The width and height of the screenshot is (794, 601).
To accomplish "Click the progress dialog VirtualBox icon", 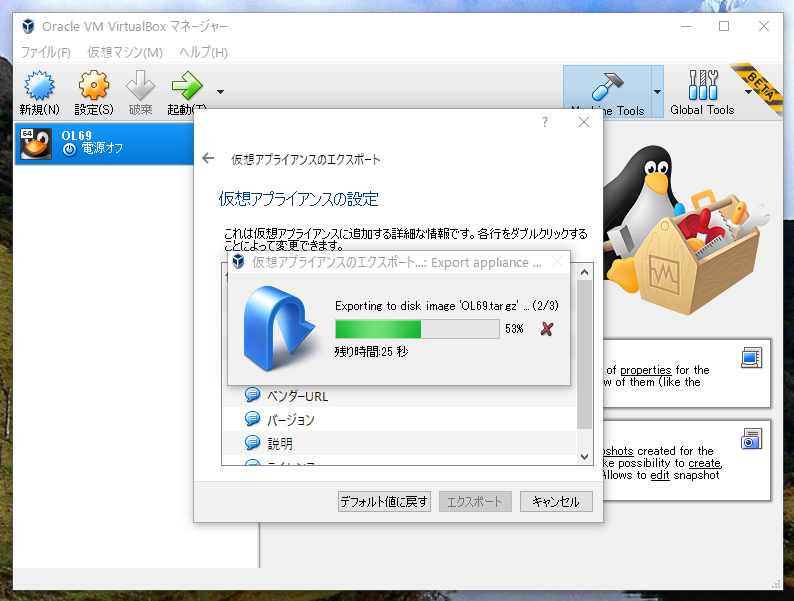I will tap(238, 262).
